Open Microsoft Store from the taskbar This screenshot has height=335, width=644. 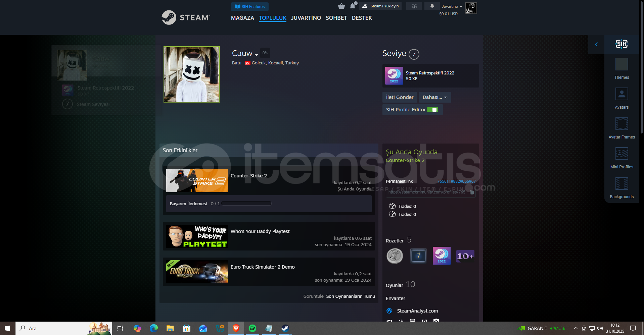coord(187,328)
